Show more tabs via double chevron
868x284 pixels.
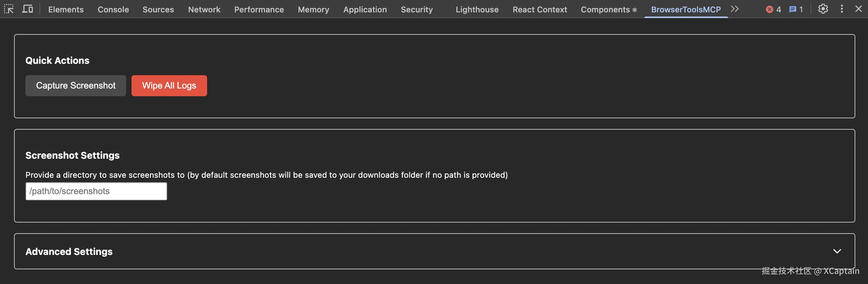click(734, 9)
